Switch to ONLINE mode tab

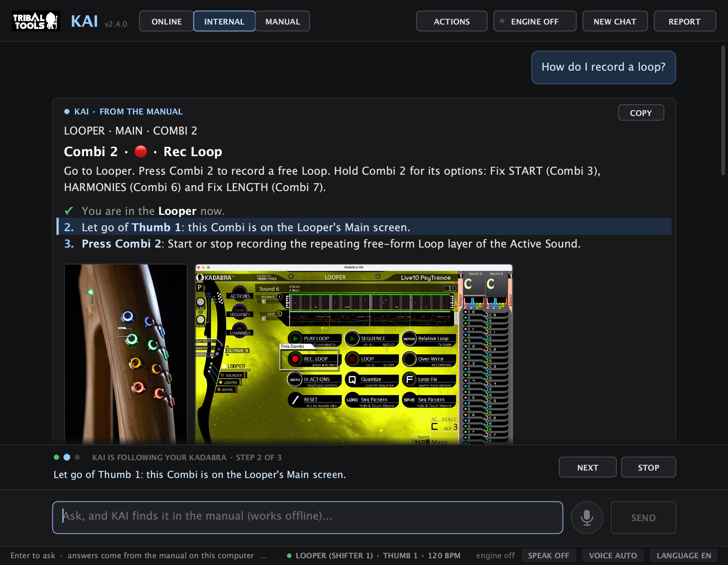[x=166, y=21]
